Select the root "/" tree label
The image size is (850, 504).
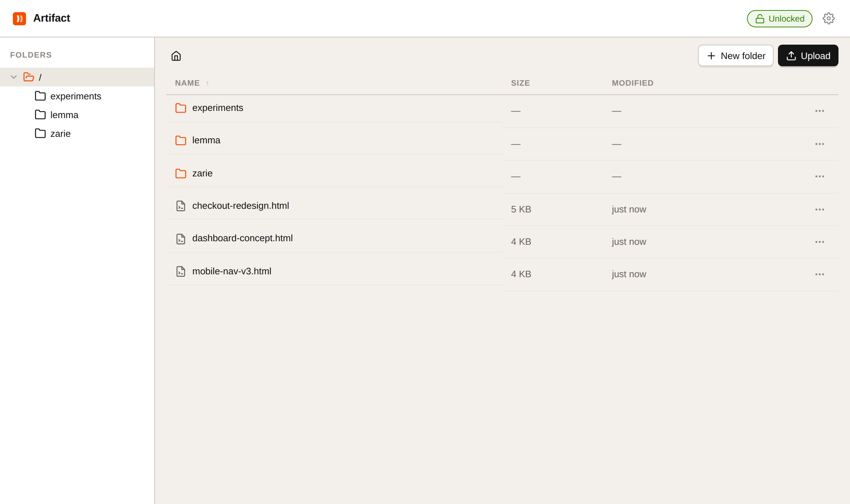tap(40, 77)
